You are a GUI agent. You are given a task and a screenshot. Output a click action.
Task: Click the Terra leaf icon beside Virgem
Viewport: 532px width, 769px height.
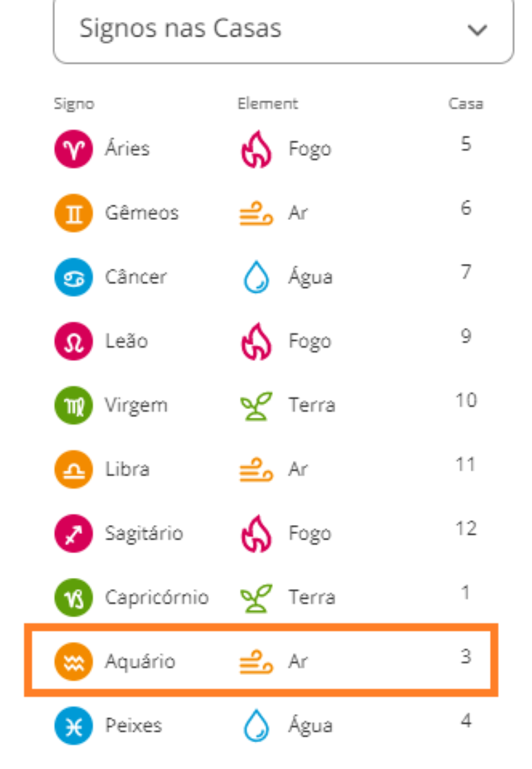(255, 405)
